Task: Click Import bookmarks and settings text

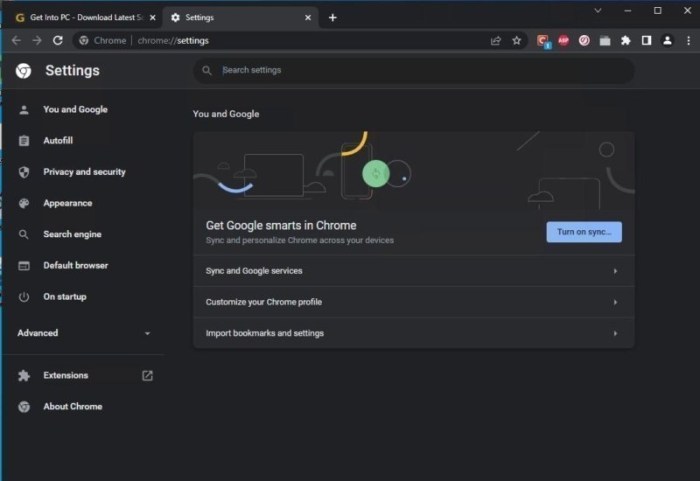Action: point(265,334)
